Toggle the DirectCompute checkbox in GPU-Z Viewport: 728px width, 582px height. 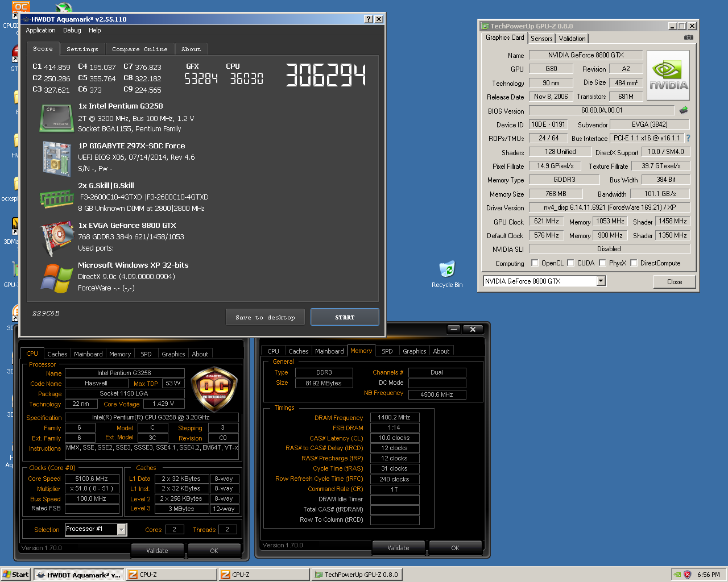(x=634, y=263)
